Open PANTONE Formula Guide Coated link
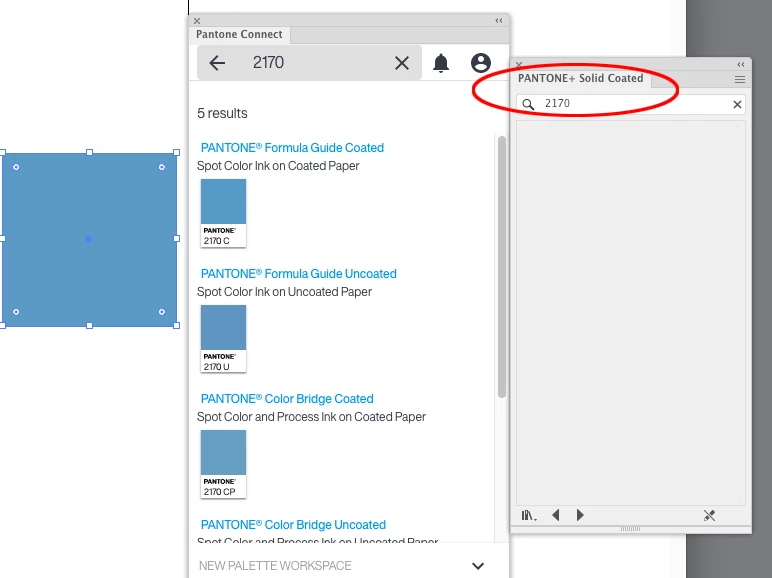The height and width of the screenshot is (578, 772). point(292,148)
